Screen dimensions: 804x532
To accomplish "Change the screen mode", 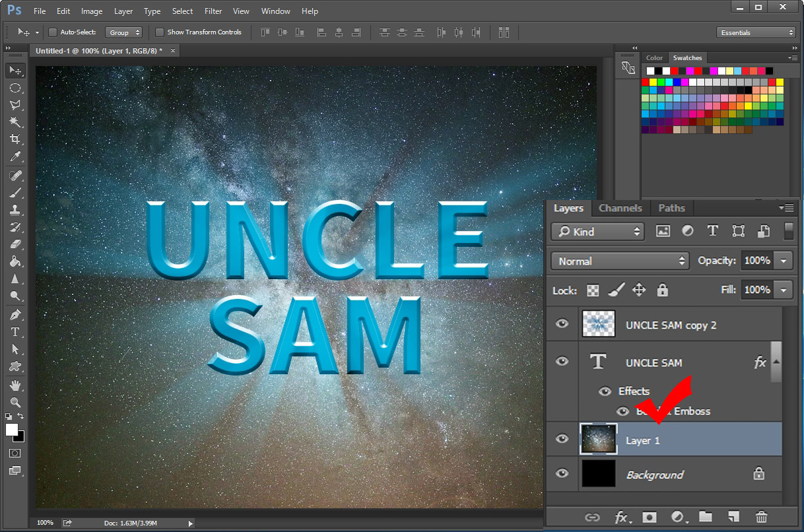I will tap(15, 471).
